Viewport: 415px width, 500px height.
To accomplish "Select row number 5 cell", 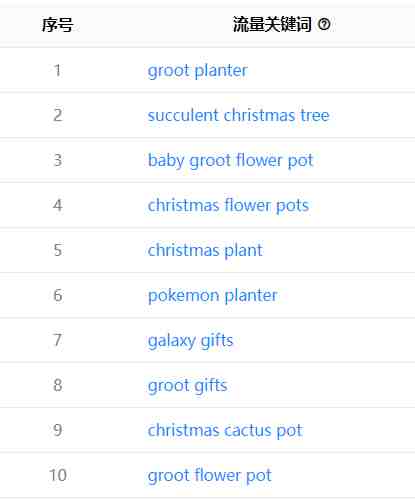I will pos(58,250).
